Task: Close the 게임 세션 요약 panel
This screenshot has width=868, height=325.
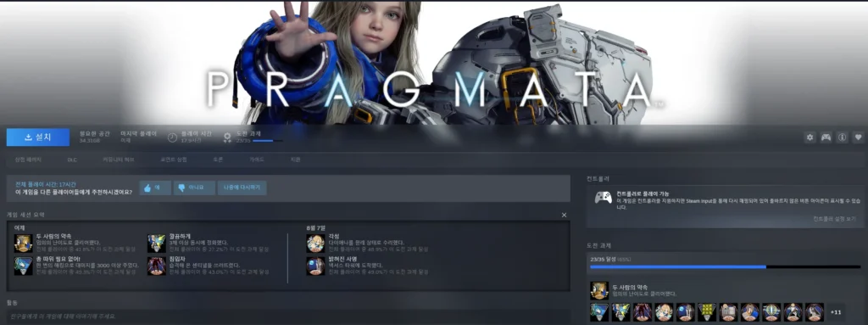Action: 564,216
